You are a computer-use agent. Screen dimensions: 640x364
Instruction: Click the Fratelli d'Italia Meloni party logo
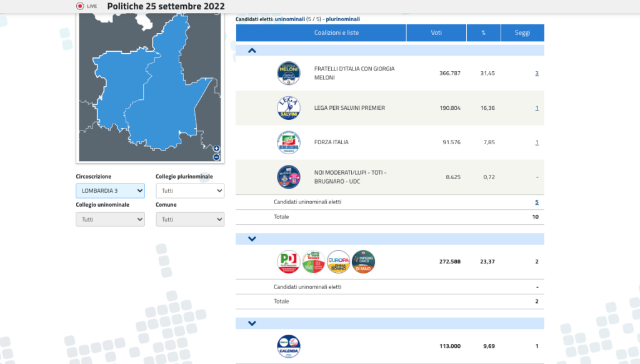(289, 74)
